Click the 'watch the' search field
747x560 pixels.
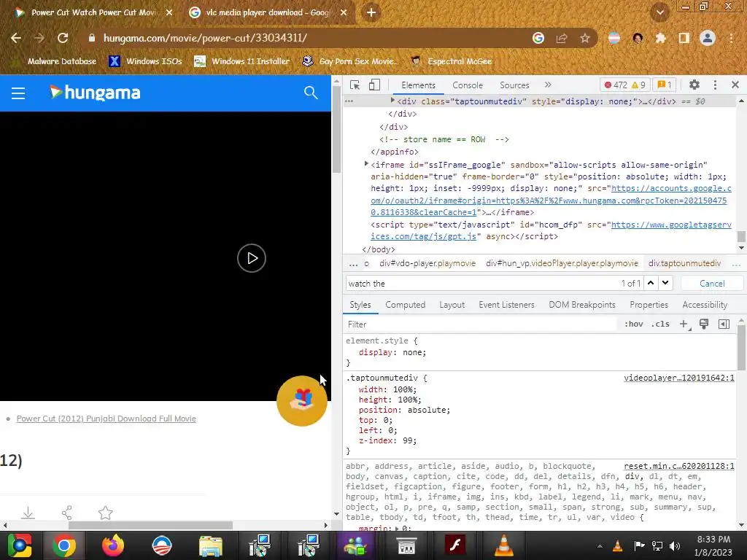[481, 284]
